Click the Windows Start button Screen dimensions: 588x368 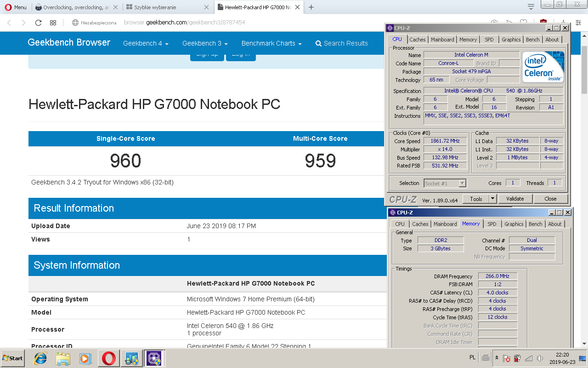tap(13, 358)
